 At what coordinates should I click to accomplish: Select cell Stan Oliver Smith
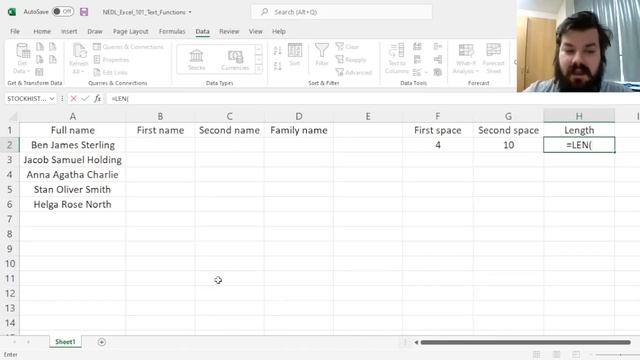(x=73, y=189)
